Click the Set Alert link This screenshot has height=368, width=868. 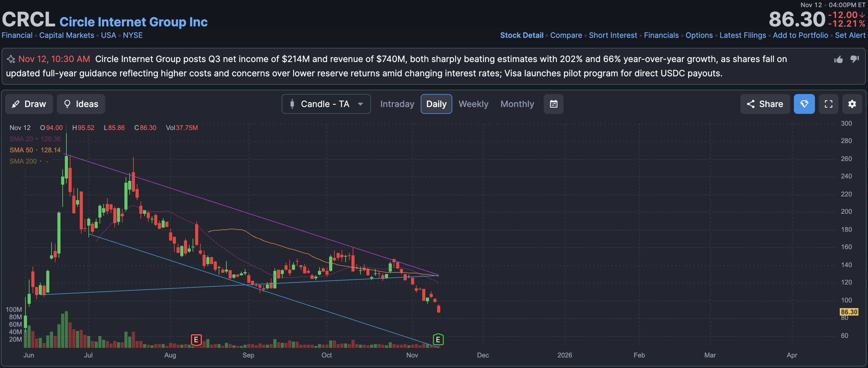tap(850, 35)
